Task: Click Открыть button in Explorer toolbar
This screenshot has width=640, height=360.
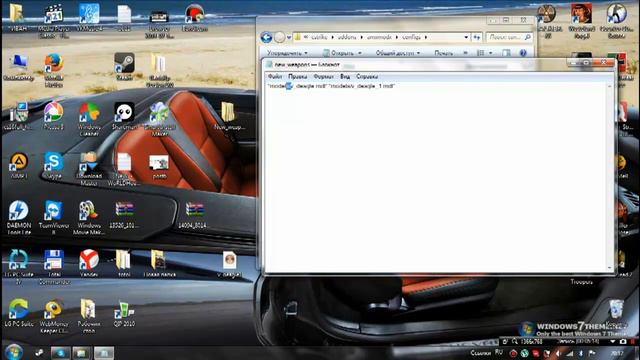Action: point(338,53)
